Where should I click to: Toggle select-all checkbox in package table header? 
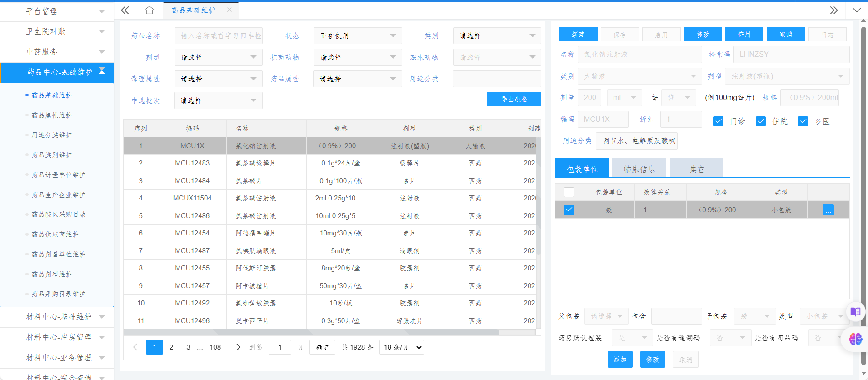tap(569, 192)
